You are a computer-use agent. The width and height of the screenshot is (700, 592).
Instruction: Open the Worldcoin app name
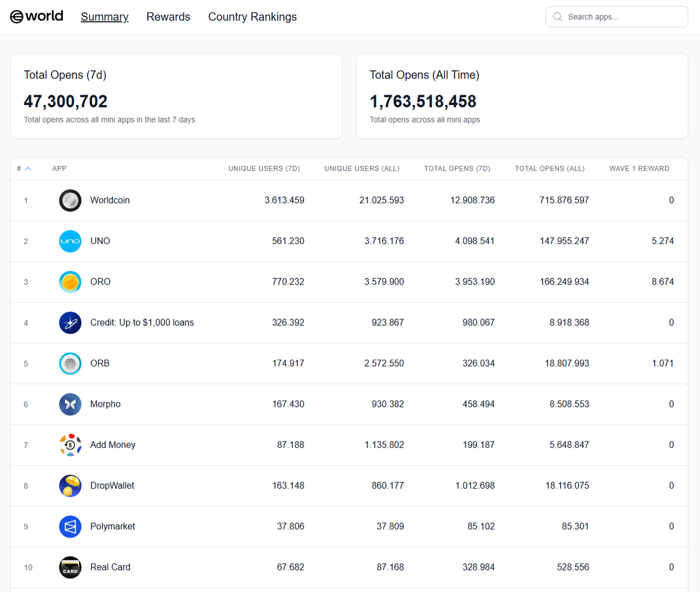(x=110, y=200)
